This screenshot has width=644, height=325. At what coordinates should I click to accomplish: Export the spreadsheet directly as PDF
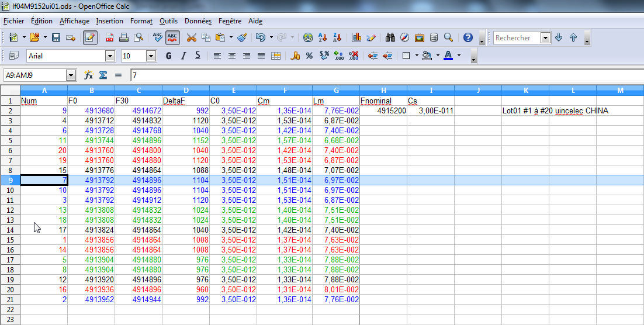point(109,37)
